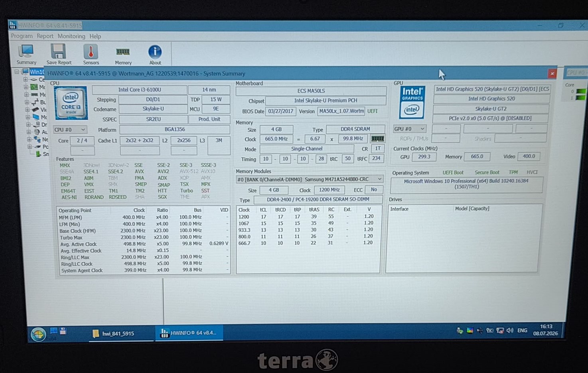The width and height of the screenshot is (588, 373).
Task: Click the Skylake-U GT2 GPU field
Action: (x=491, y=109)
